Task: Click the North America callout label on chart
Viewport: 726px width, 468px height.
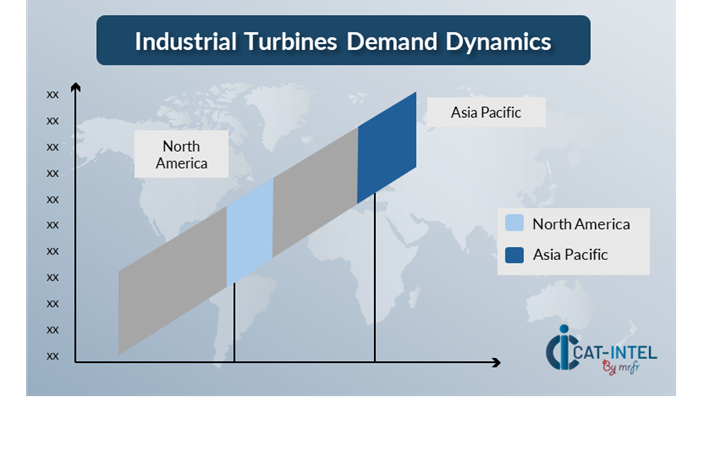Action: (181, 154)
